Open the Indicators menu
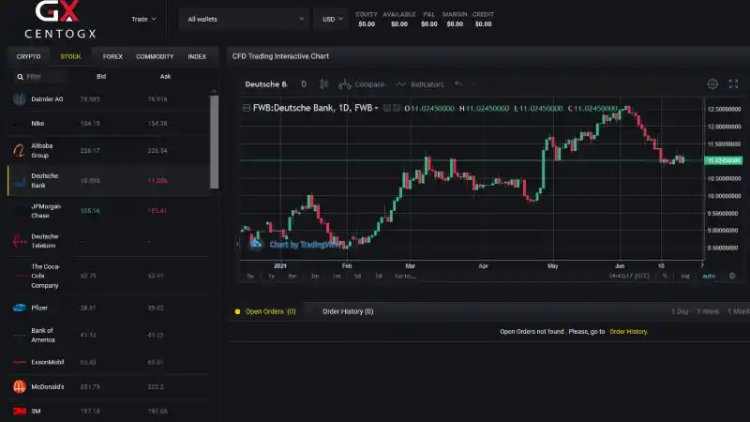This screenshot has height=422, width=750. coord(420,84)
